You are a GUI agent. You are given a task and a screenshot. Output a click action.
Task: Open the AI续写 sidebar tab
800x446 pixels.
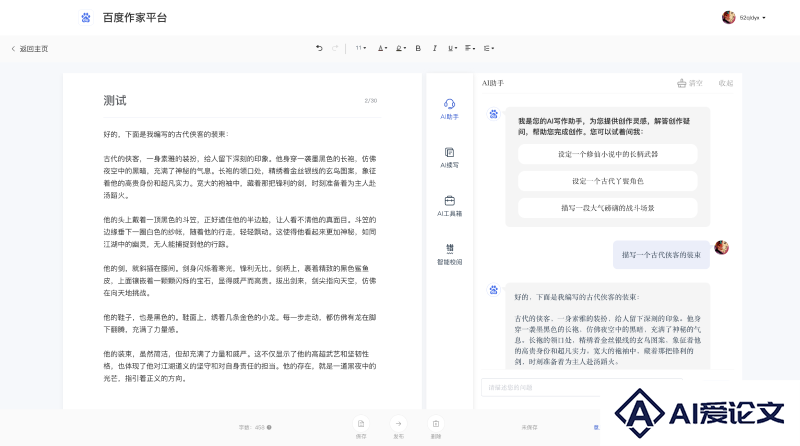pyautogui.click(x=449, y=158)
